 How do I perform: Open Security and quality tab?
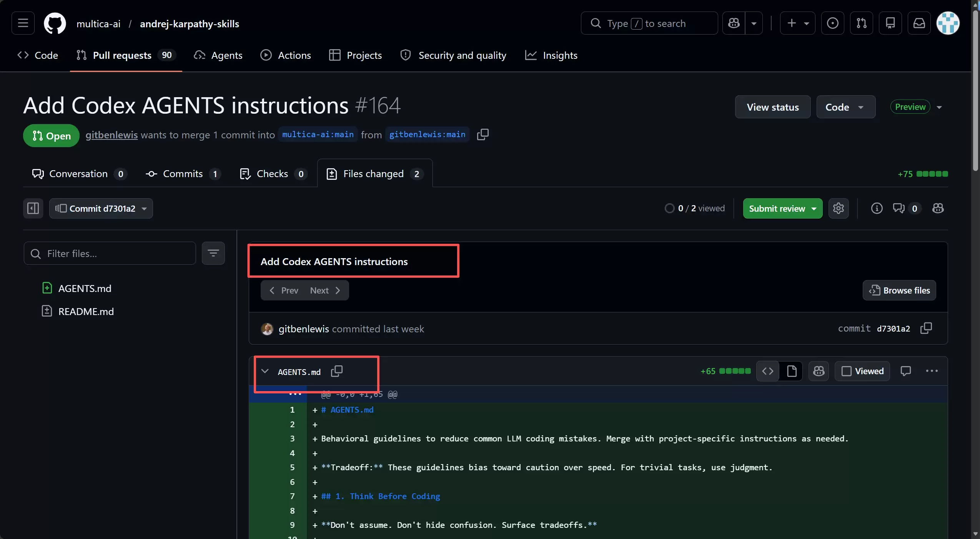453,55
